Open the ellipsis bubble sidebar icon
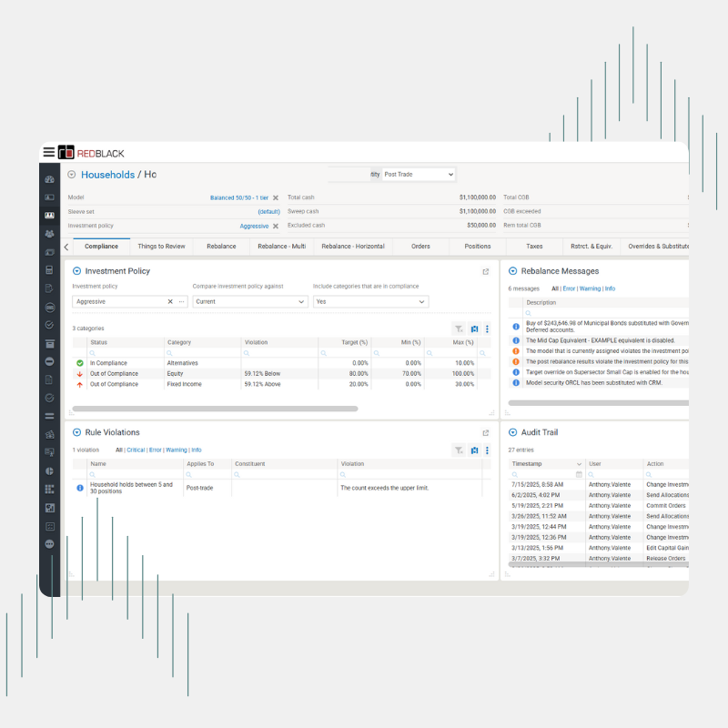The width and height of the screenshot is (728, 728). (x=50, y=543)
